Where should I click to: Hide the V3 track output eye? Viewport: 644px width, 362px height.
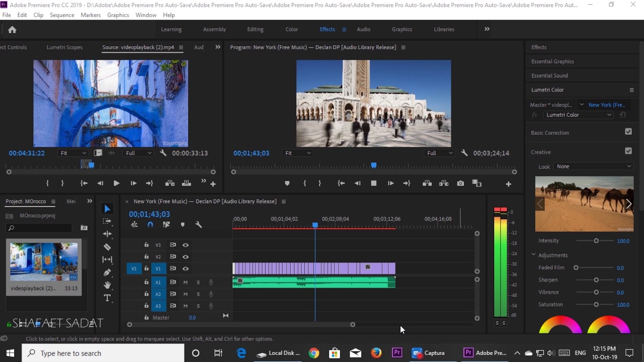186,245
